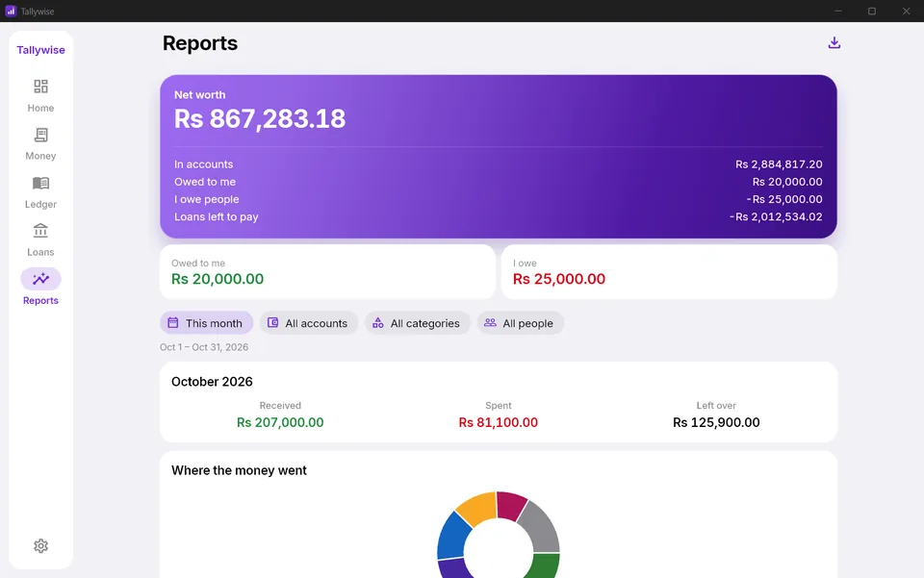Click Left over Rs 125,900.00 amount
This screenshot has height=578, width=924.
[x=716, y=422]
